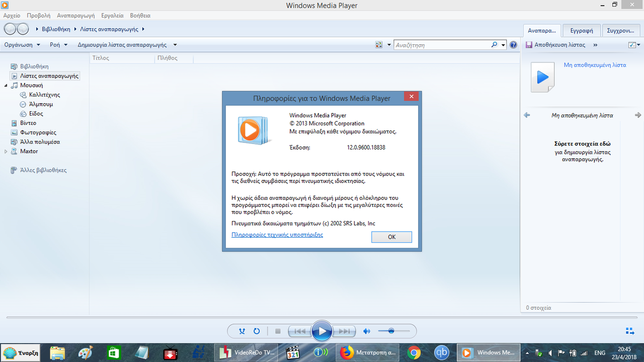Toggle repeat mode in playback controls
The height and width of the screenshot is (362, 644).
click(x=257, y=331)
